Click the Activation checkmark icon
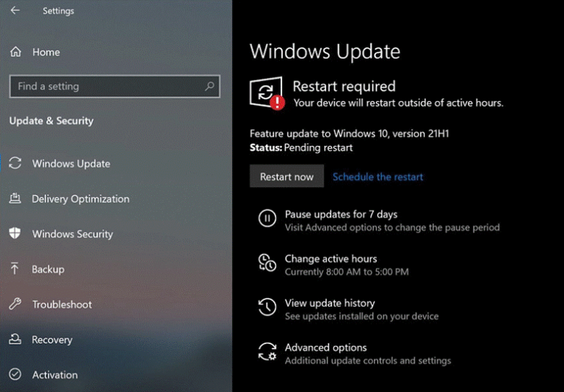The height and width of the screenshot is (392, 564). [x=15, y=374]
